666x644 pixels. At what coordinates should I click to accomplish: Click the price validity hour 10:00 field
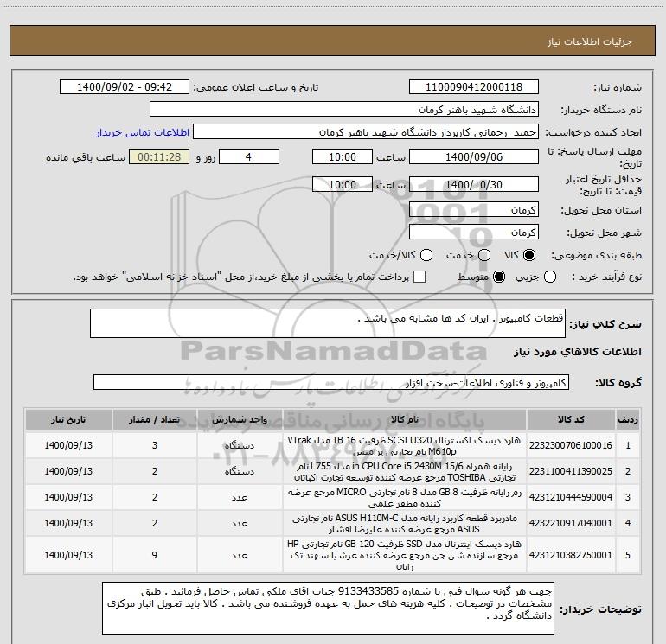[x=343, y=184]
